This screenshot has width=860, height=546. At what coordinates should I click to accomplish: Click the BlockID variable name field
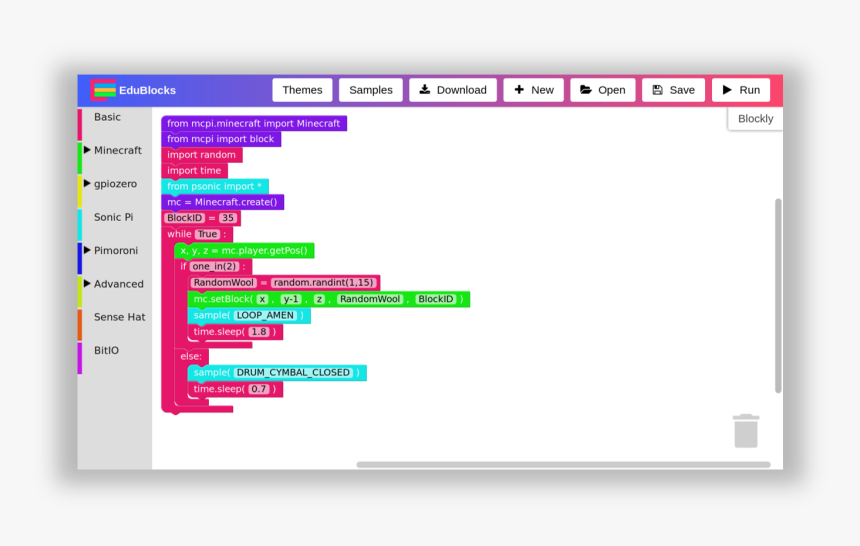coord(185,218)
